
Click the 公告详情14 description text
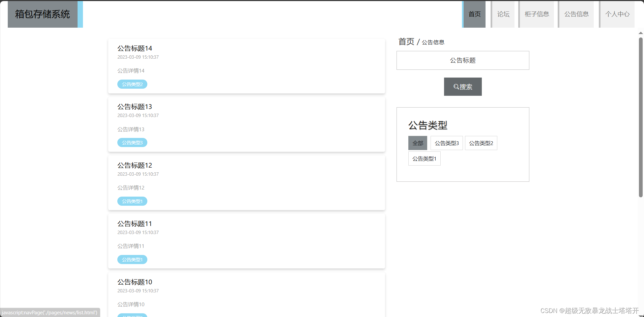click(131, 71)
